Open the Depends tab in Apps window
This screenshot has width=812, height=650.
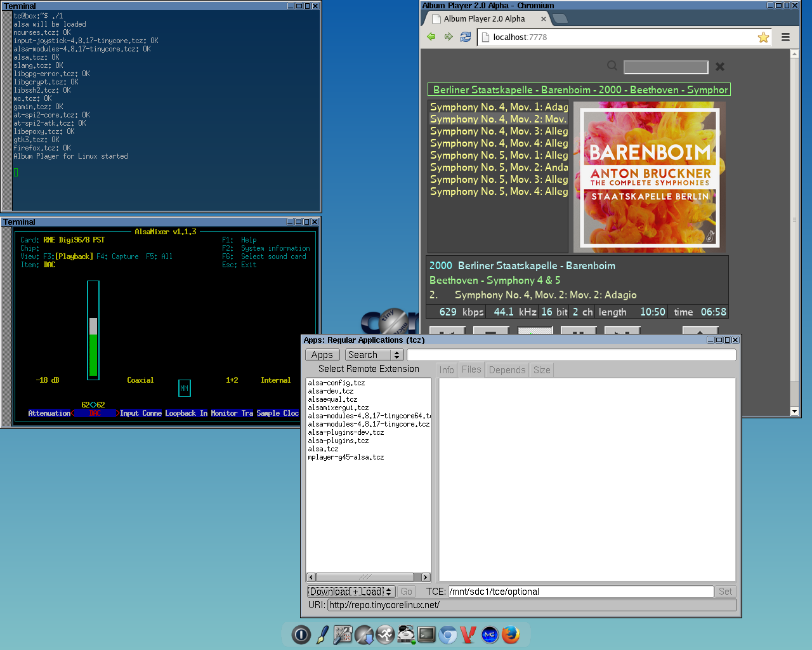pyautogui.click(x=507, y=370)
